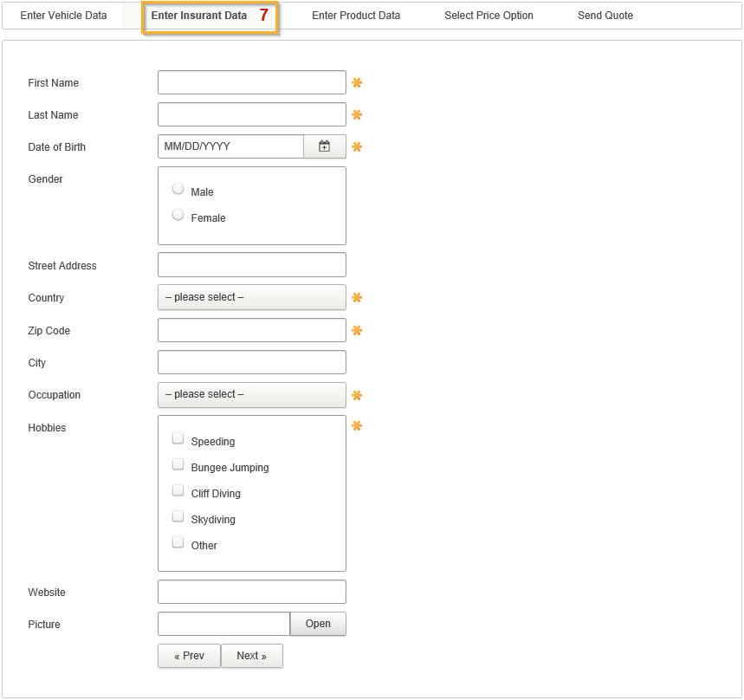Go to the Enter Product Data tab
Viewport: 744px width, 700px height.
(x=356, y=16)
